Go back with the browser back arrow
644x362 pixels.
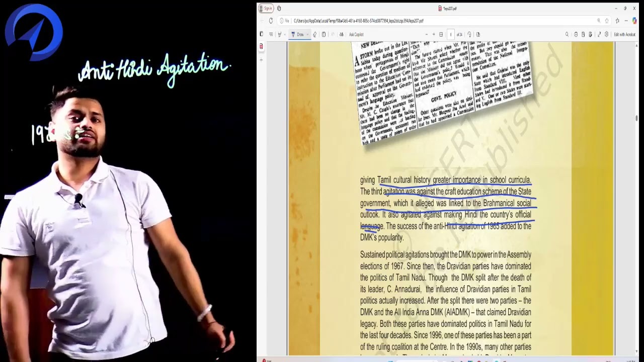coord(262,21)
